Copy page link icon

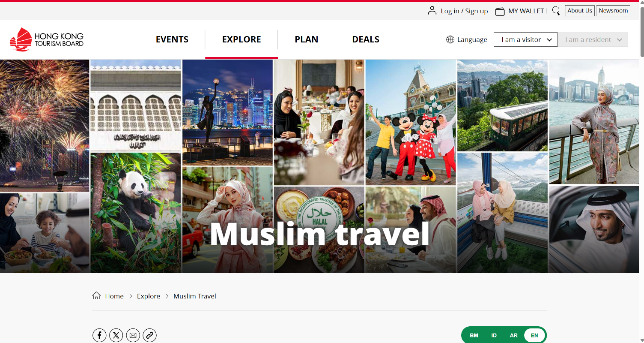coord(149,335)
